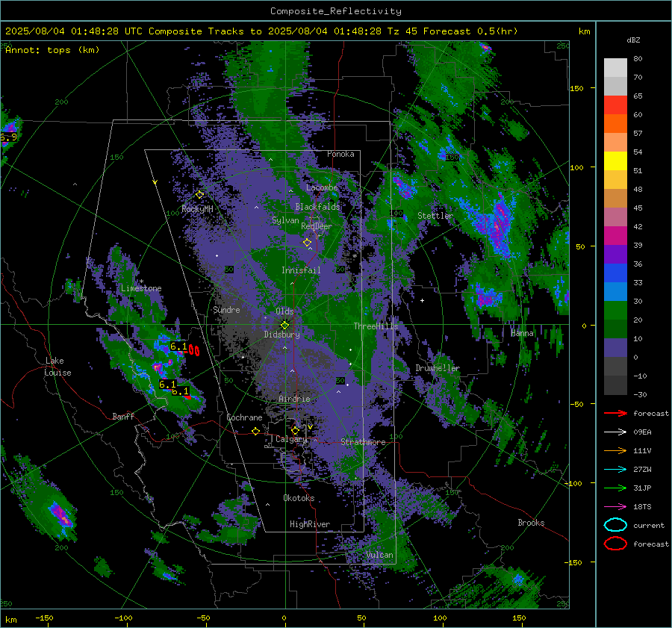Click the Innisfail city label
This screenshot has width=672, height=628.
(x=301, y=270)
